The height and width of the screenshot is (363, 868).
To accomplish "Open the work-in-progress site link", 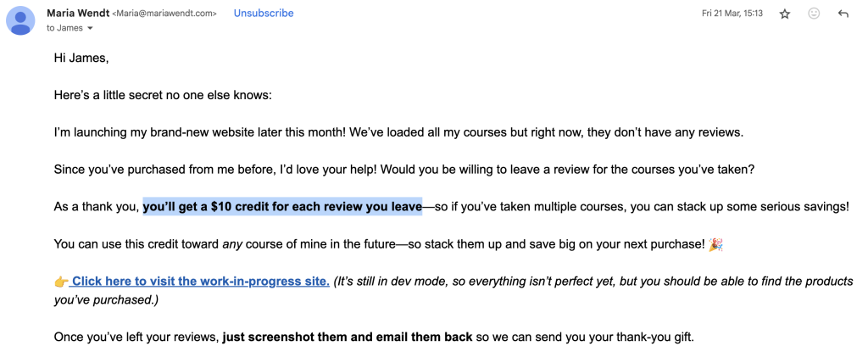I will click(200, 282).
